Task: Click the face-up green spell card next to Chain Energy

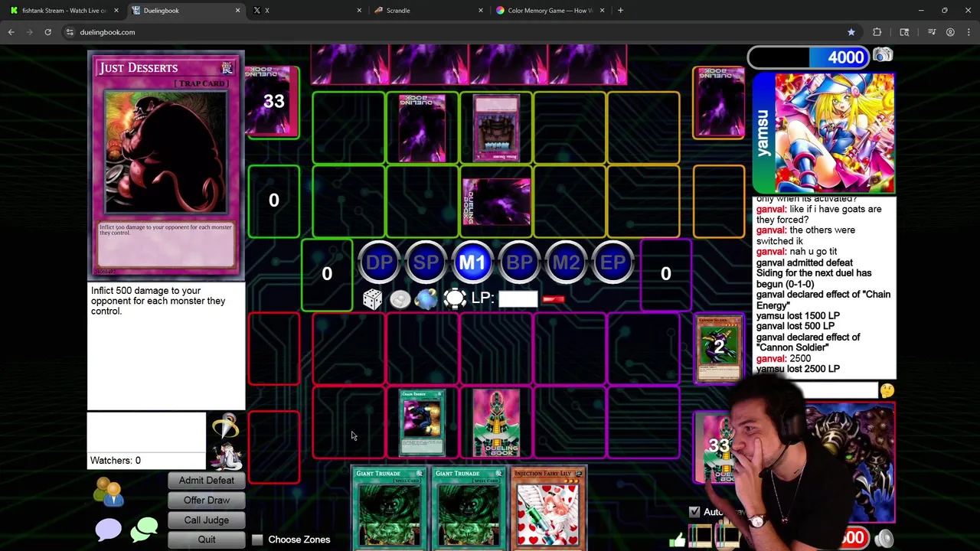Action: (496, 424)
